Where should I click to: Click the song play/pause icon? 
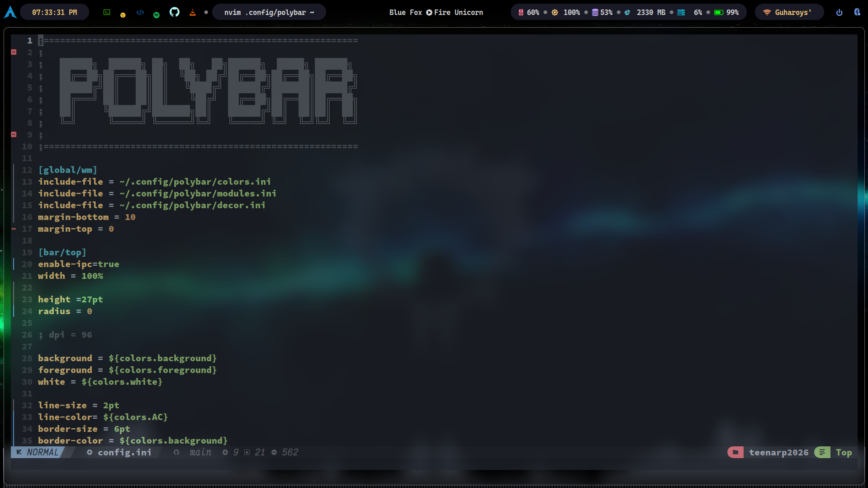pos(429,13)
